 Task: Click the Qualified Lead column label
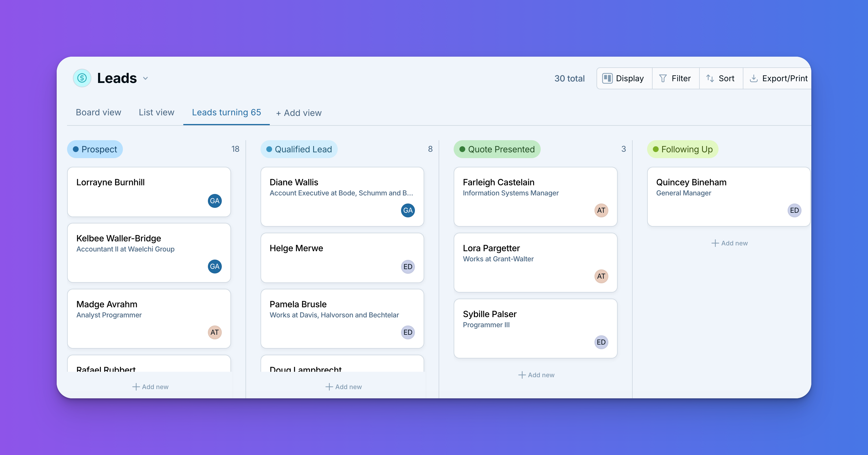[x=299, y=149]
